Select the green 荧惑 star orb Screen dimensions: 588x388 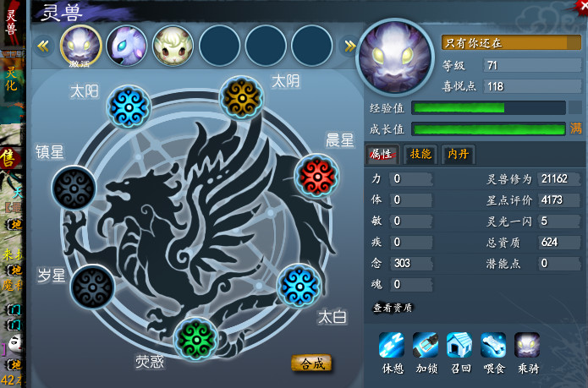[x=195, y=339]
